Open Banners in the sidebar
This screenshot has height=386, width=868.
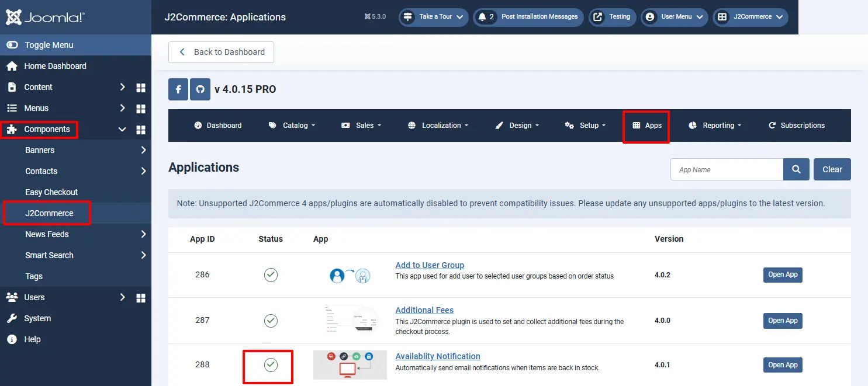coord(40,150)
